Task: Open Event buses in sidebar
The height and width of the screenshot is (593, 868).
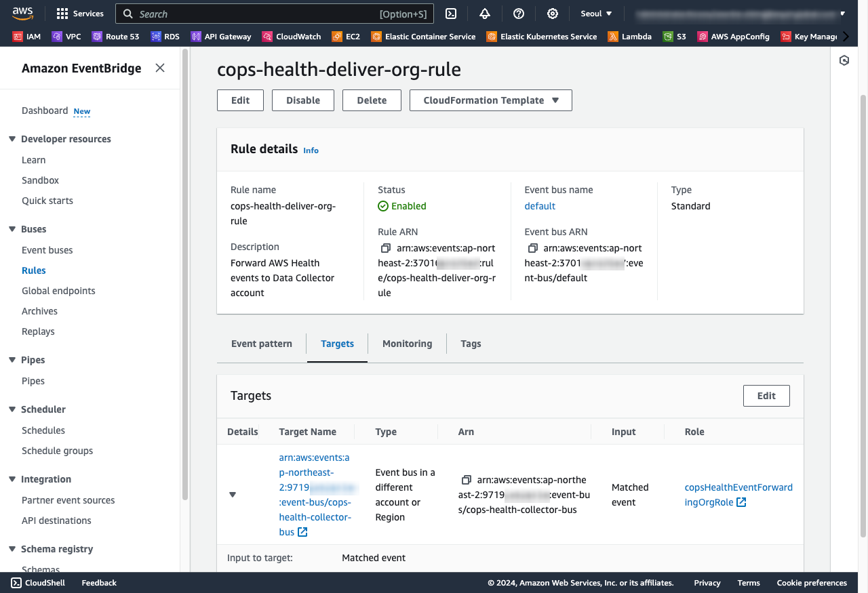Action: 47,250
